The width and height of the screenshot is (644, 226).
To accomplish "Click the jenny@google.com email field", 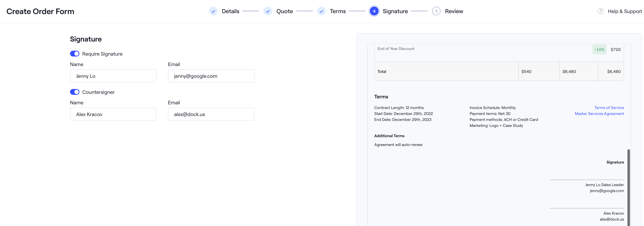I will [211, 76].
